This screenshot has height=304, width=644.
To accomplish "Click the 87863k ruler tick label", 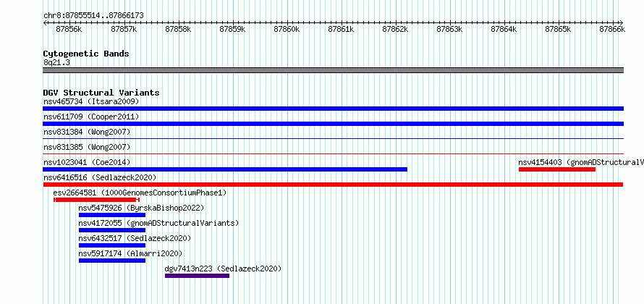I will click(450, 29).
